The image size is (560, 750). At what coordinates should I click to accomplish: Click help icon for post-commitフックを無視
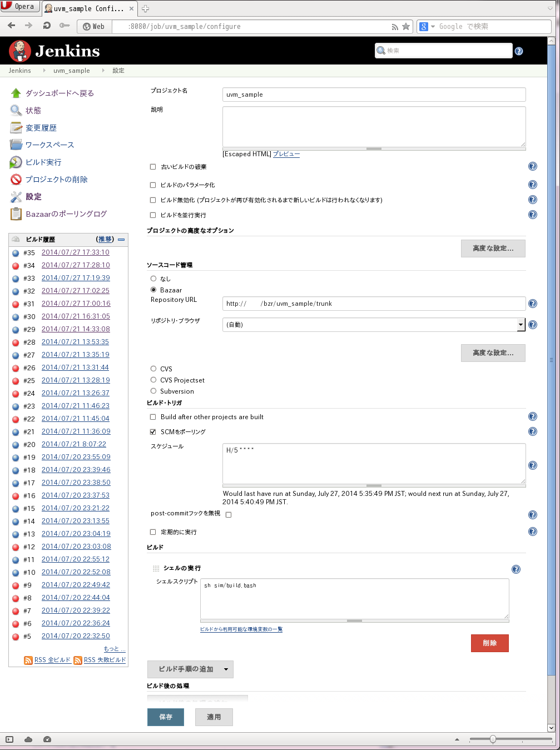[533, 515]
